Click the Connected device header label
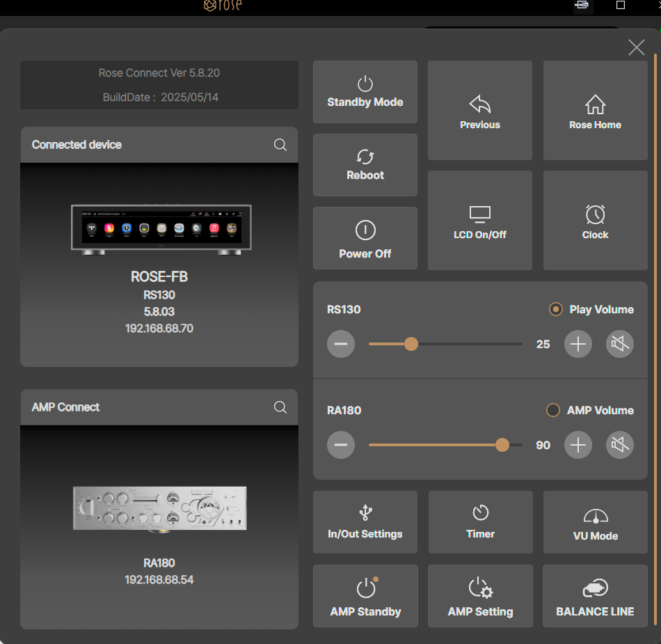 [77, 145]
